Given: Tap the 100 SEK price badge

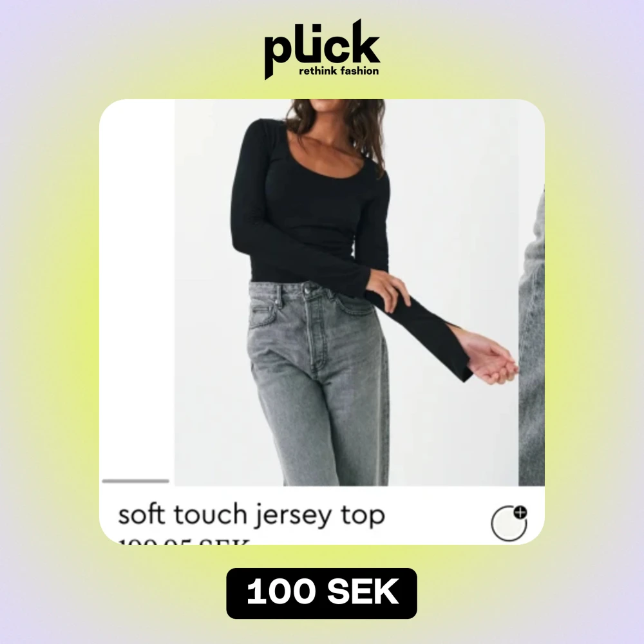Looking at the screenshot, I should point(321,593).
